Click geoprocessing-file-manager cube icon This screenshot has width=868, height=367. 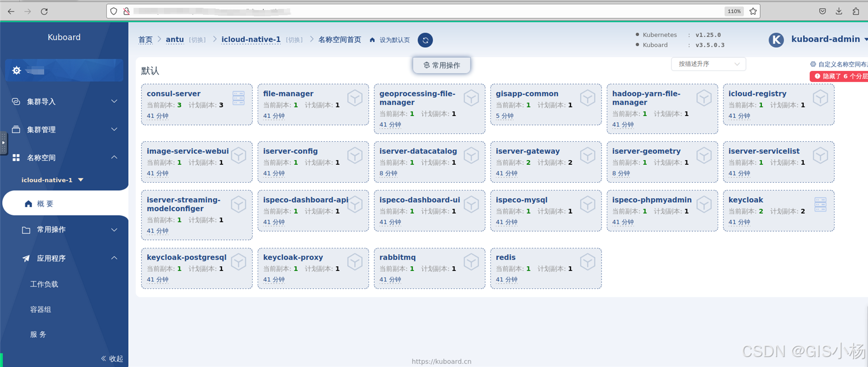coord(471,98)
